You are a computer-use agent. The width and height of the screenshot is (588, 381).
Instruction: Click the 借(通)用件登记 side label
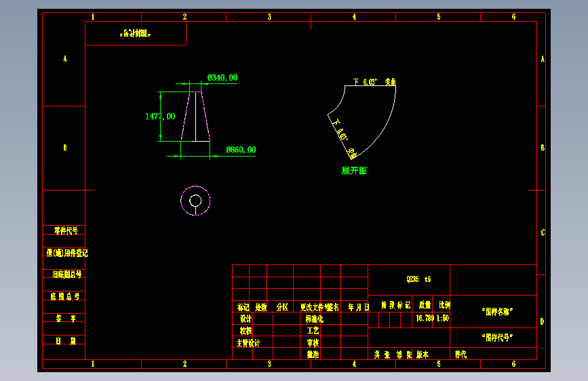click(66, 253)
